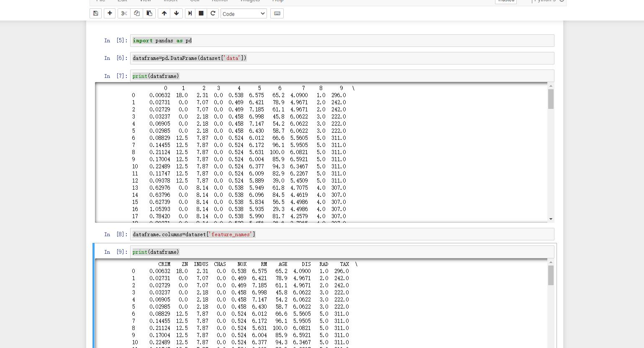Click the scroll-down arrow of the In [7] output
Screen dimensions: 644x348
(x=551, y=219)
